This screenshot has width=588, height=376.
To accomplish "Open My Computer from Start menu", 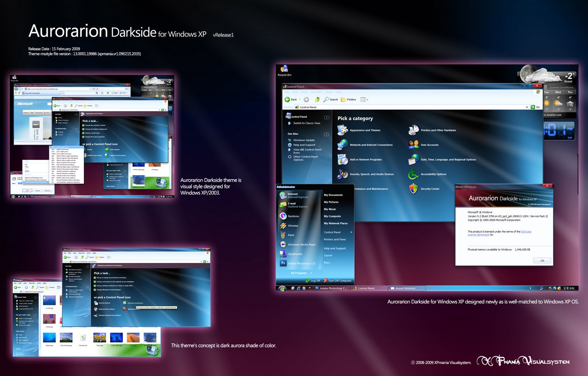I will coord(333,216).
